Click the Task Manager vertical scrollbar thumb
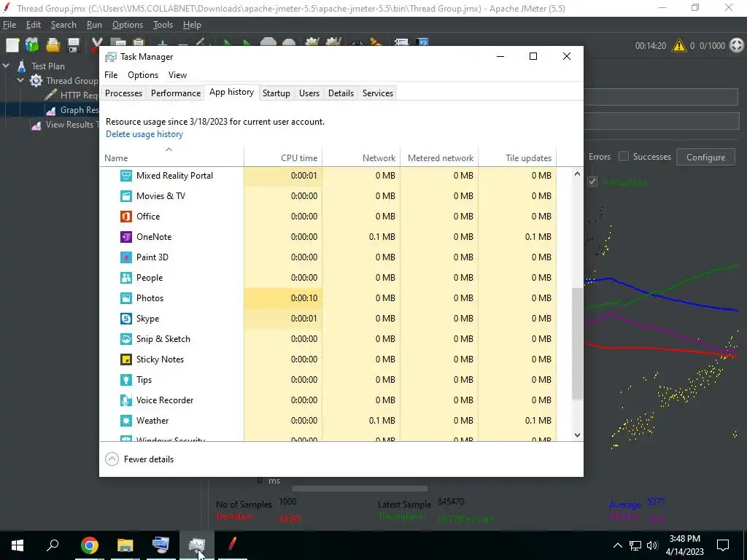747x560 pixels. pos(577,343)
